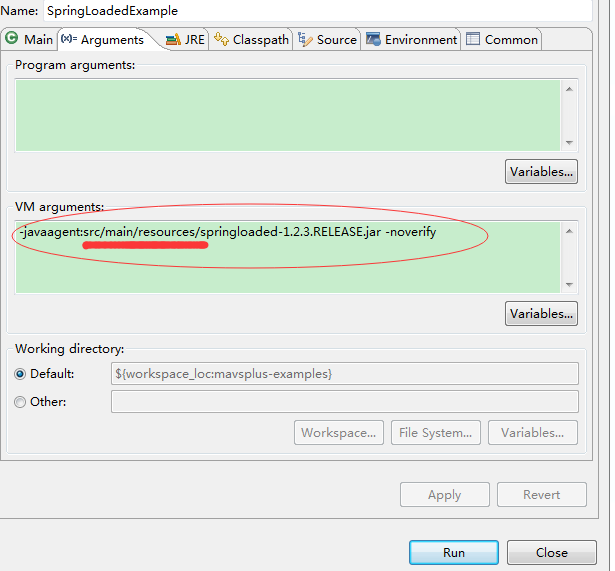
Task: Select the Default working directory radio
Action: 20,374
